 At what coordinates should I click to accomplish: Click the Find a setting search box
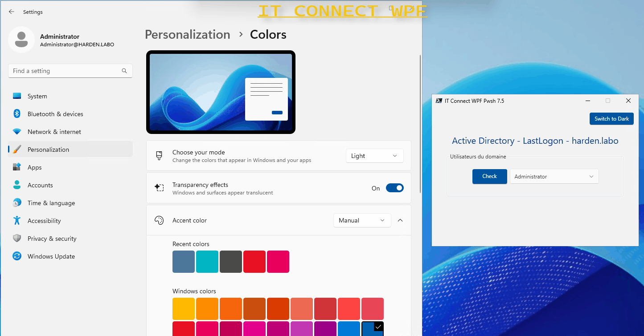click(x=70, y=71)
